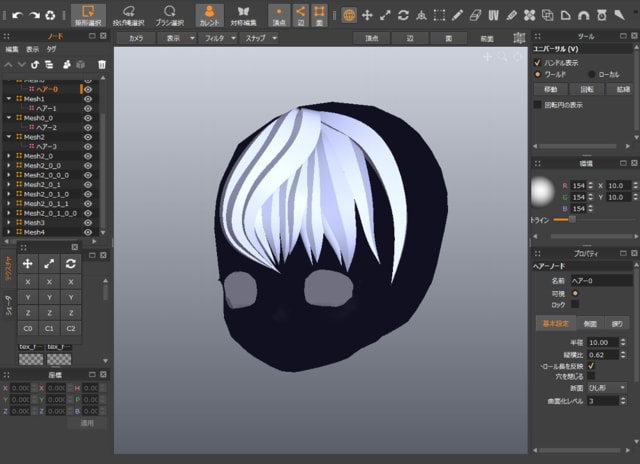Select the four-circle clover tool icon
Viewport: 640px width, 464px height.
[x=529, y=16]
